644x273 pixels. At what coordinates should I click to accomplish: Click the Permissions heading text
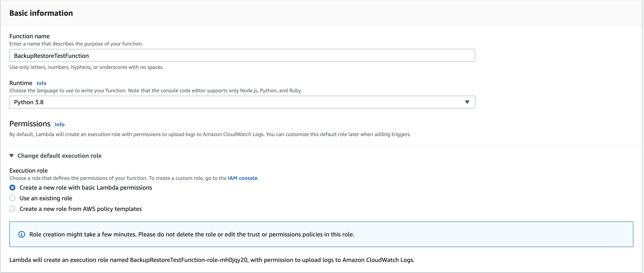pyautogui.click(x=30, y=124)
